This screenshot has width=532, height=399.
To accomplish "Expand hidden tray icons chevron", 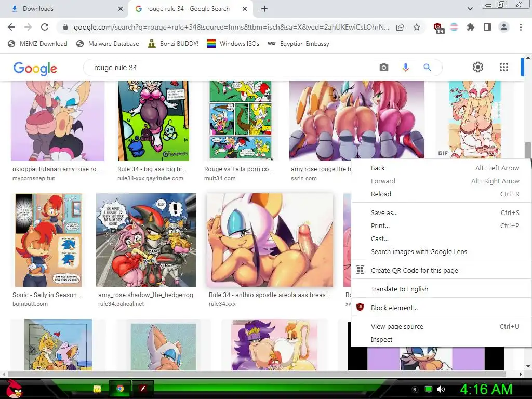I will point(415,389).
